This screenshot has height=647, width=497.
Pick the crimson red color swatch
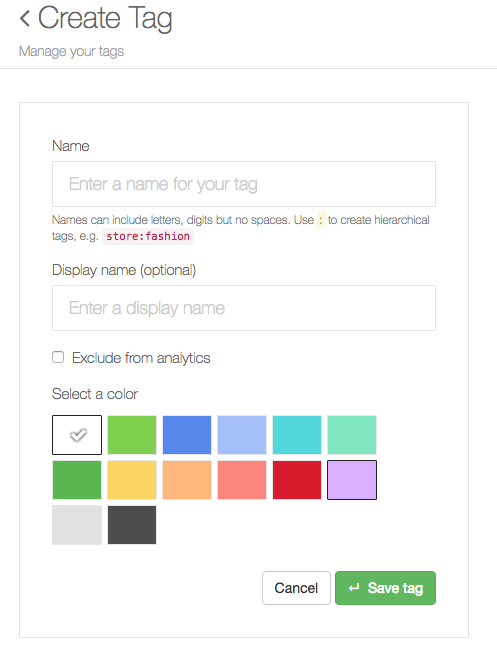pyautogui.click(x=297, y=480)
